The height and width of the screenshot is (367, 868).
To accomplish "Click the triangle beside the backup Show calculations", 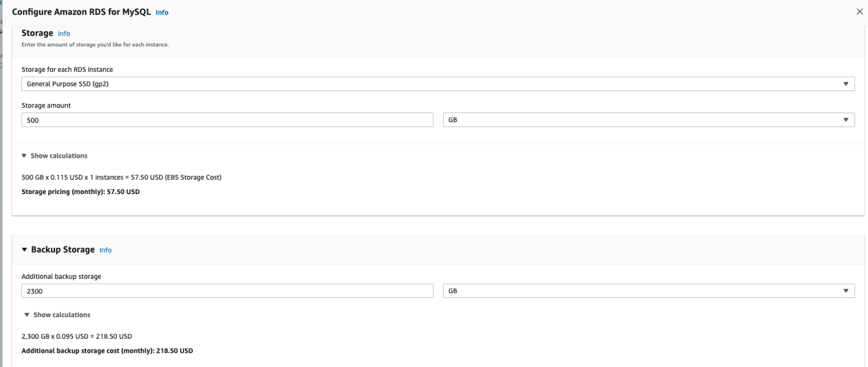I will (x=27, y=314).
